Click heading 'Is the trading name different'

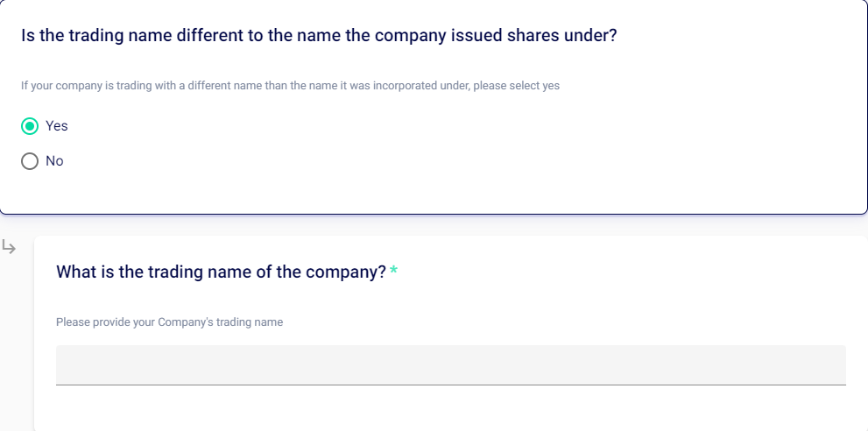175,37
